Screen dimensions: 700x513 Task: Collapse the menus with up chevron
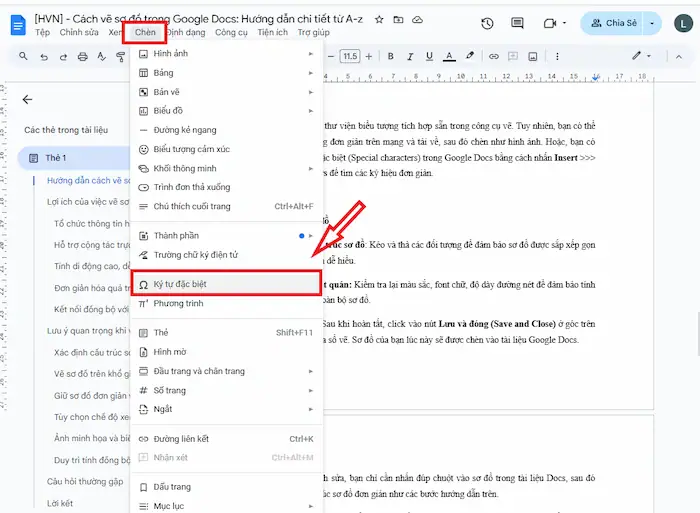tap(679, 57)
